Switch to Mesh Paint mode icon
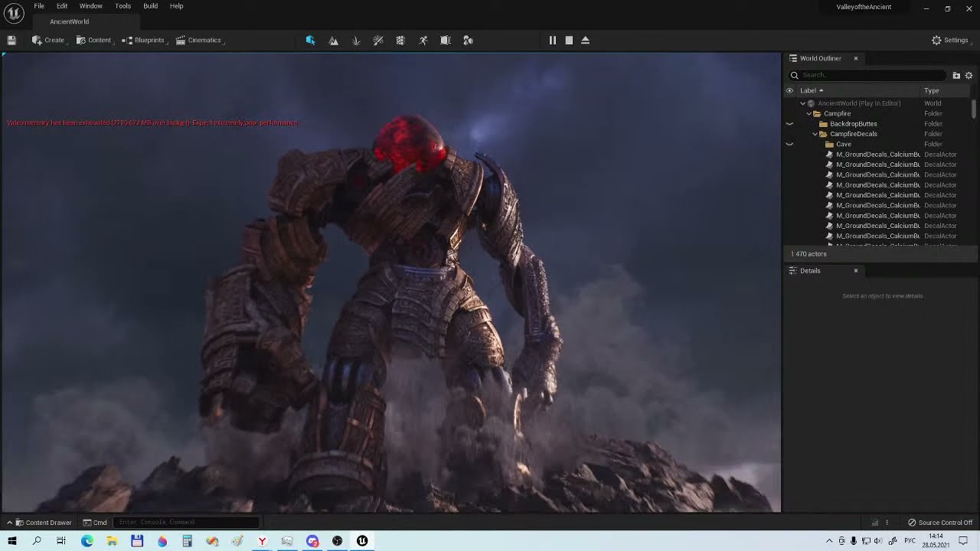 [378, 41]
